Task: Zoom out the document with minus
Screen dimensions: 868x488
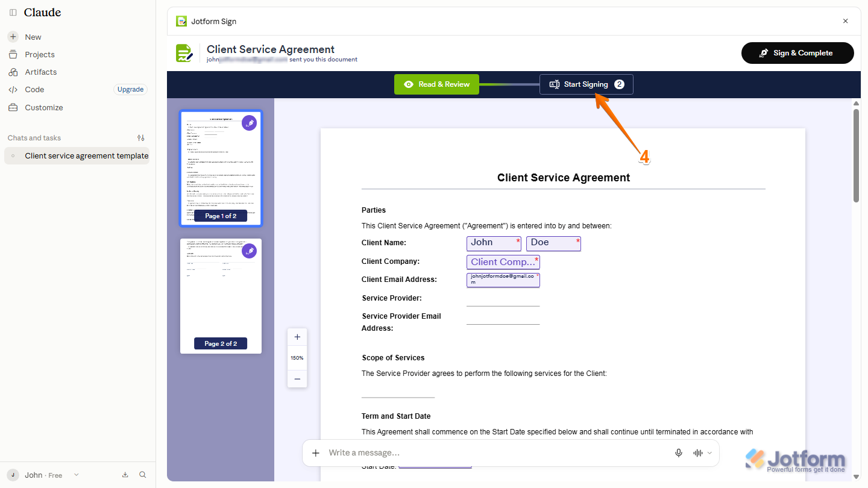Action: coord(297,379)
